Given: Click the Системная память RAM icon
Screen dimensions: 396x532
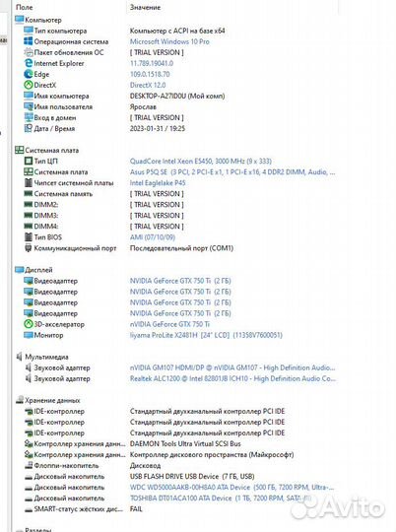Looking at the screenshot, I should pos(29,193).
